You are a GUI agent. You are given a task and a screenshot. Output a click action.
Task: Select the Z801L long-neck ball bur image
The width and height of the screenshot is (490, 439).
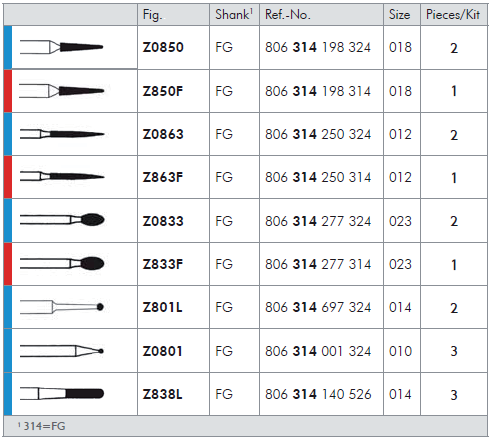coord(62,307)
